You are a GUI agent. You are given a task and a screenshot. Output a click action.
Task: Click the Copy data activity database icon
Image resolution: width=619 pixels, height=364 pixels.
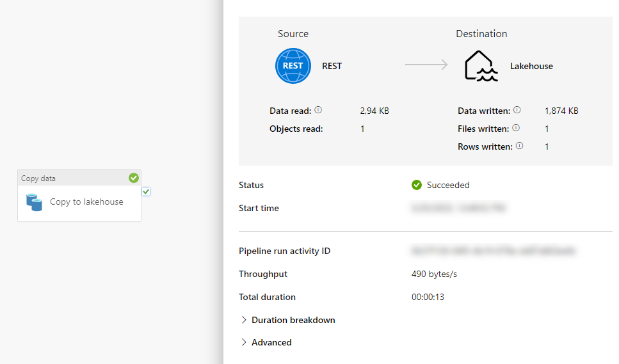click(x=35, y=202)
